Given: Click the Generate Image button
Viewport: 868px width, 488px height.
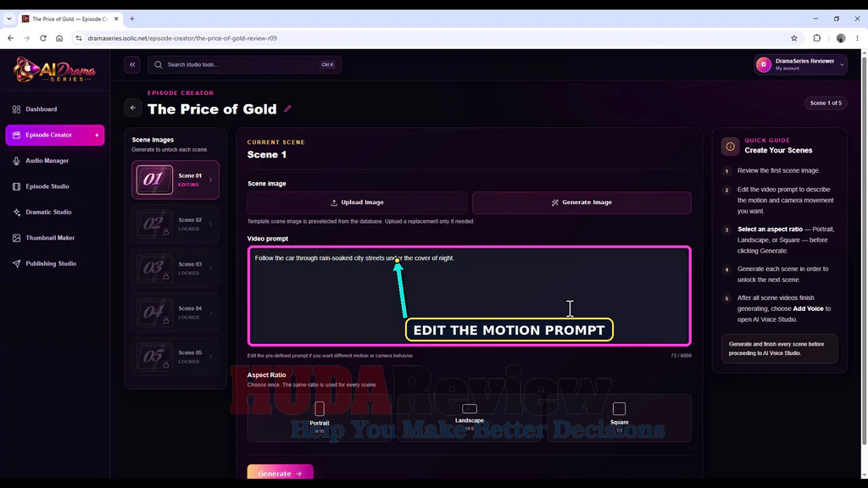Looking at the screenshot, I should point(581,202).
